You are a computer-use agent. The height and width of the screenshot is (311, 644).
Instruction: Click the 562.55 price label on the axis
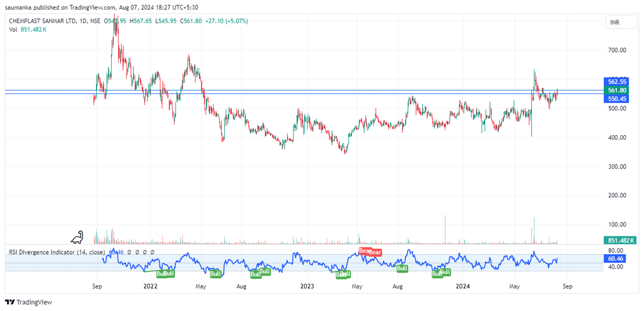[x=617, y=82]
